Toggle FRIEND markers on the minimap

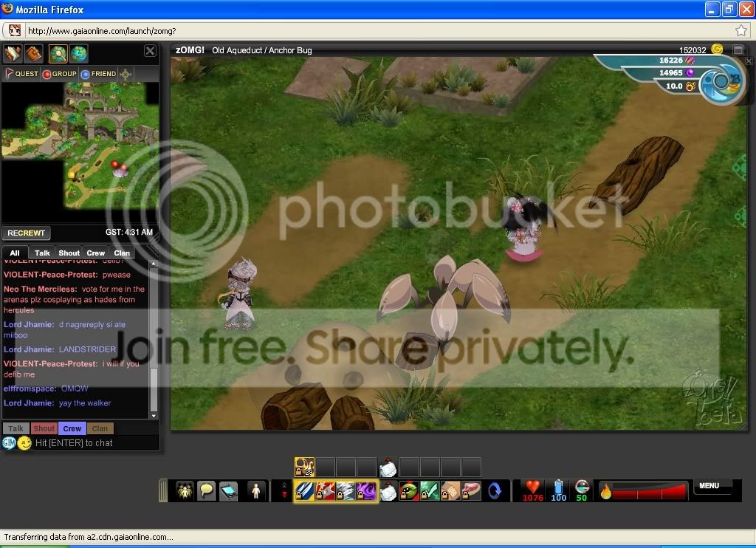(x=98, y=74)
